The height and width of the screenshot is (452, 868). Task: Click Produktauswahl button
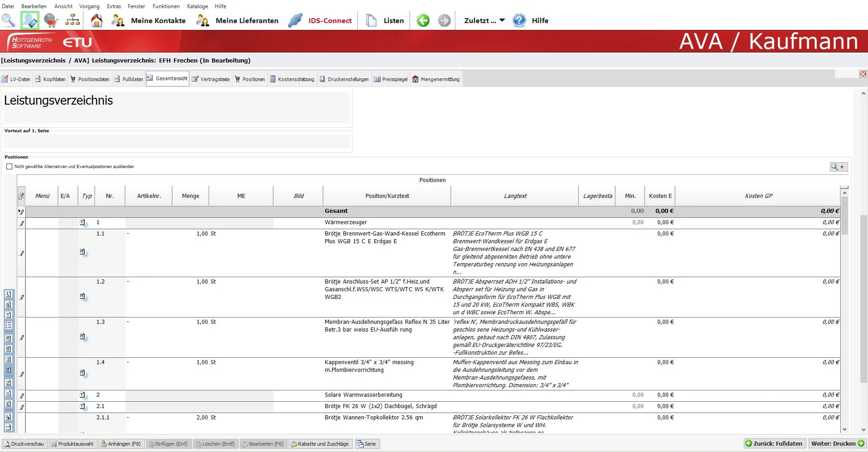pos(72,444)
